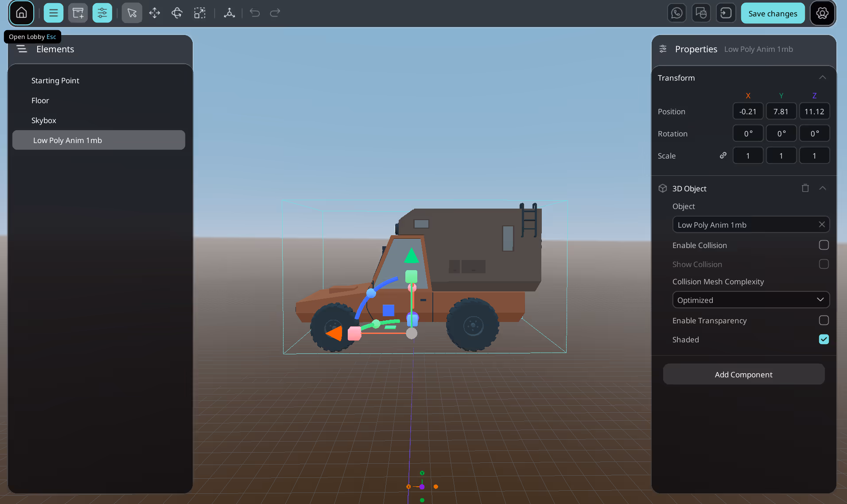Viewport: 847px width, 504px height.
Task: Open user account settings gear
Action: point(822,13)
